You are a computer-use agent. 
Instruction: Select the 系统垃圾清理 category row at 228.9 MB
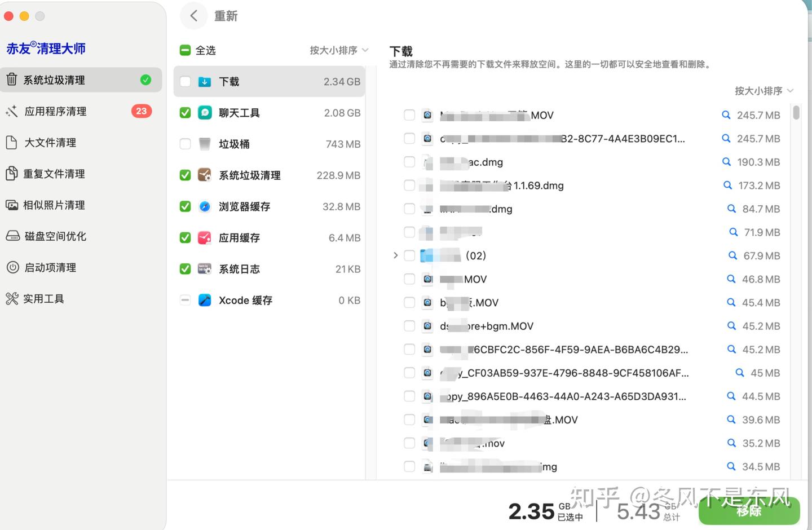[x=270, y=175]
